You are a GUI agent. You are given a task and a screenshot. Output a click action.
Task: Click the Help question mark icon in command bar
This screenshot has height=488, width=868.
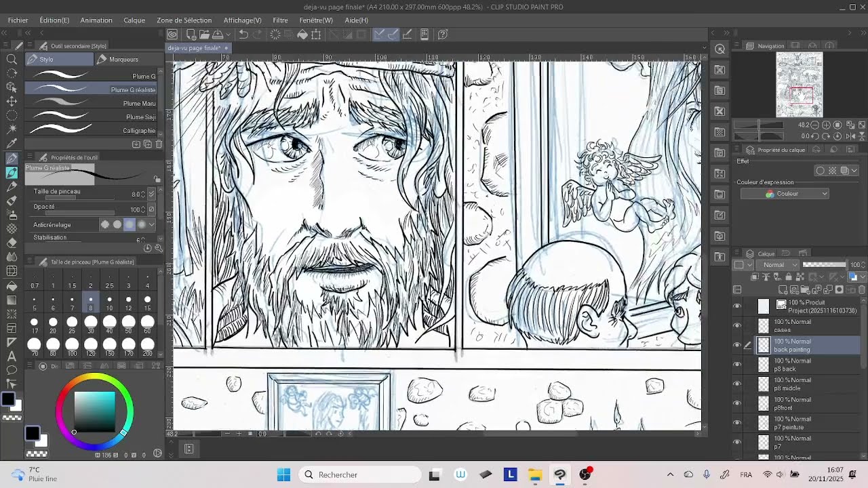[443, 35]
